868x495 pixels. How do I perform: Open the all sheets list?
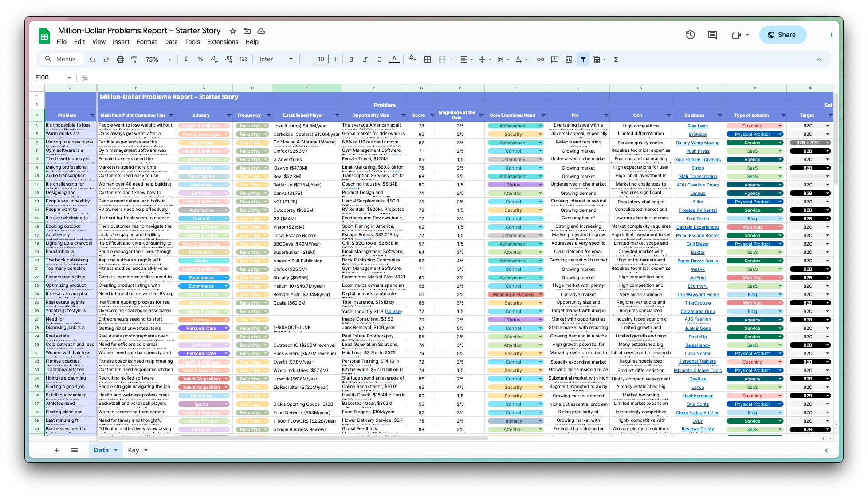coord(75,450)
